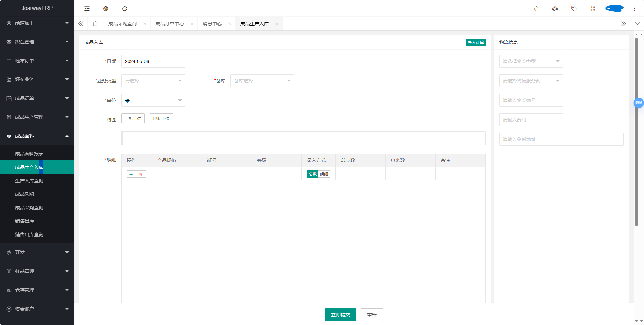Open the theme palette icon
This screenshot has height=325, width=644.
click(555, 9)
